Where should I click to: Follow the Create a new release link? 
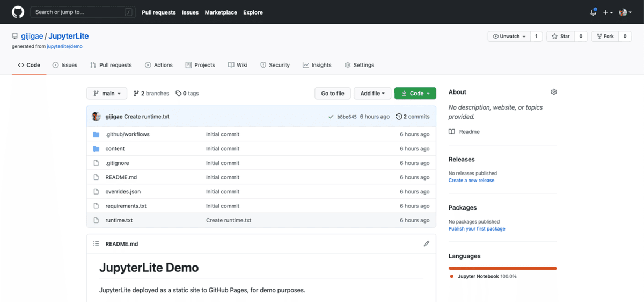pyautogui.click(x=471, y=181)
